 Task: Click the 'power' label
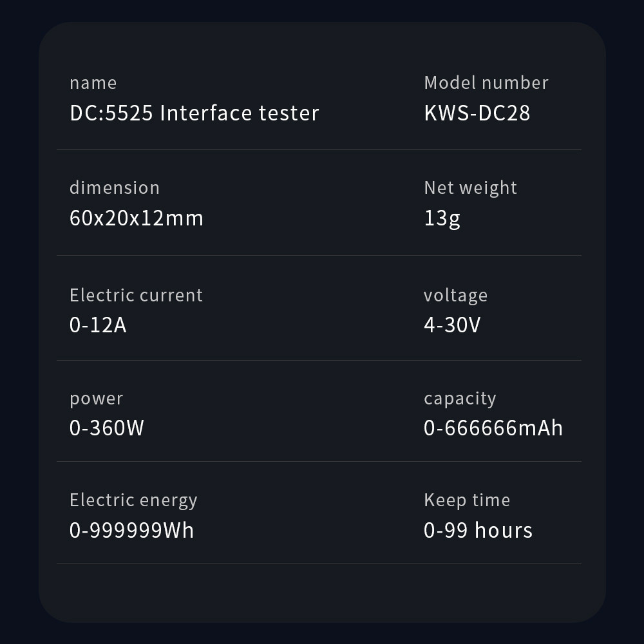[96, 399]
